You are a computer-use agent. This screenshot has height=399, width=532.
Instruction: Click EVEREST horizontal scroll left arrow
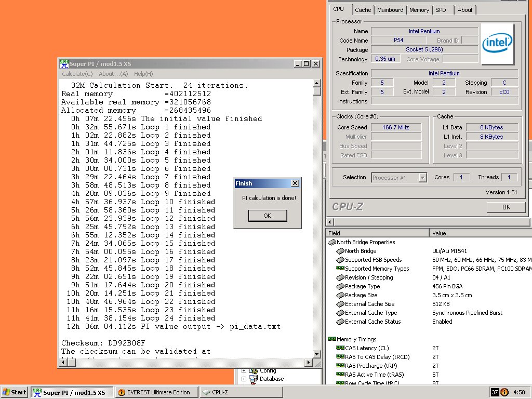(330, 222)
